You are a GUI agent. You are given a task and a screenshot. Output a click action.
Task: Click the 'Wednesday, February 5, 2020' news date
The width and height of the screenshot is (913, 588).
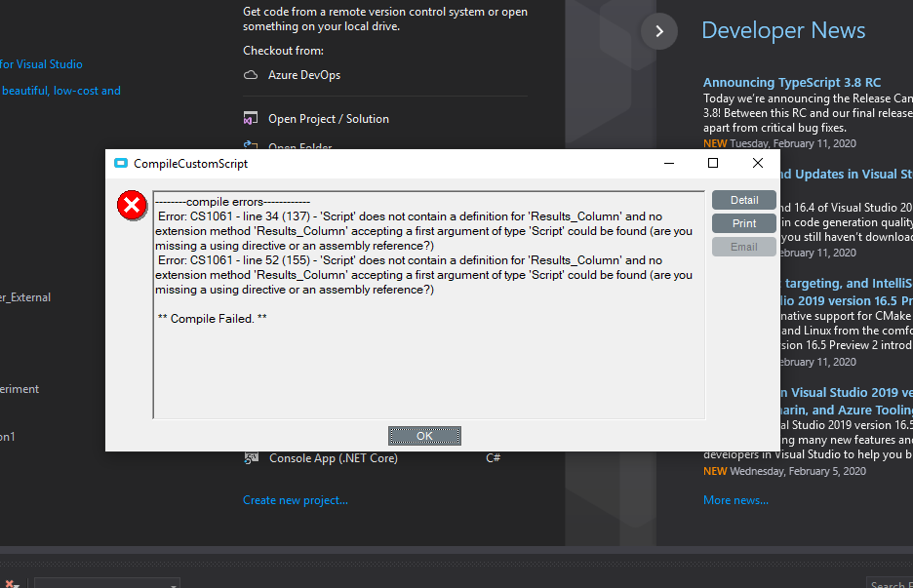tap(798, 471)
